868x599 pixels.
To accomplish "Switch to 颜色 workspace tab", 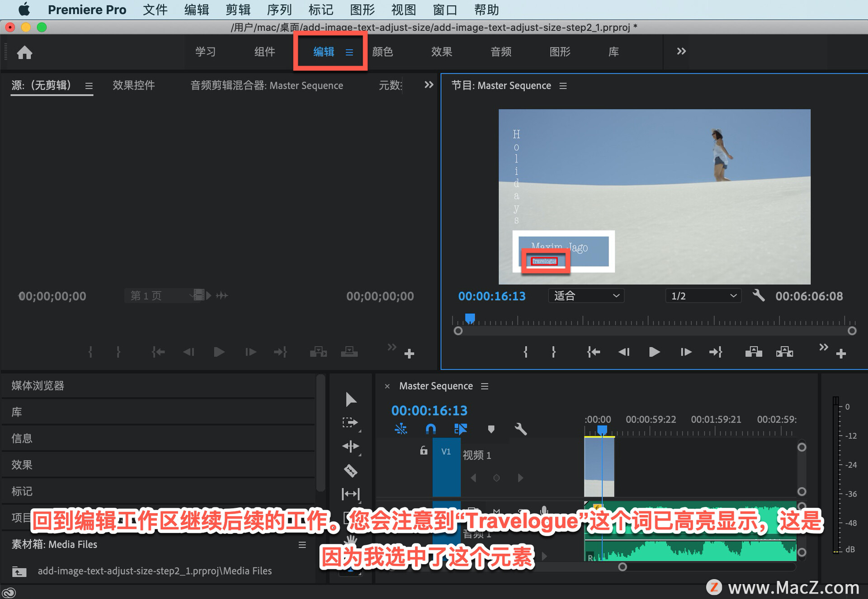I will coord(382,52).
